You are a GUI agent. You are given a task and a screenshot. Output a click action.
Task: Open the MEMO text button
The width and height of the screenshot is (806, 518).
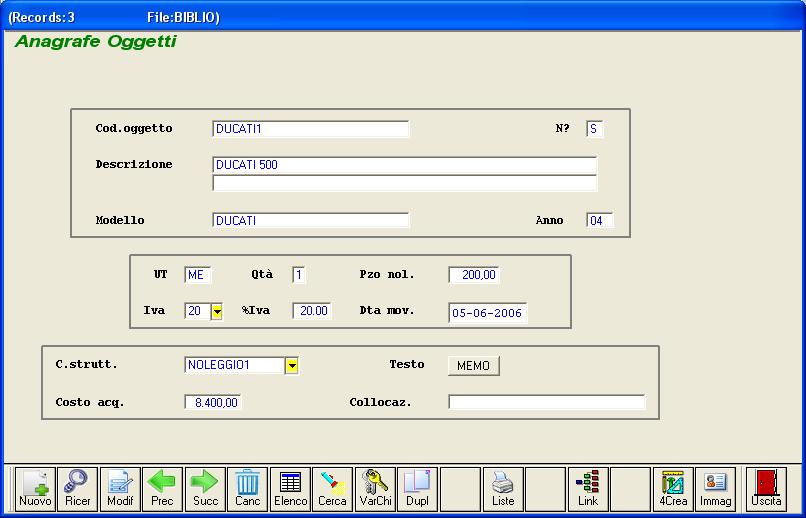tap(473, 366)
